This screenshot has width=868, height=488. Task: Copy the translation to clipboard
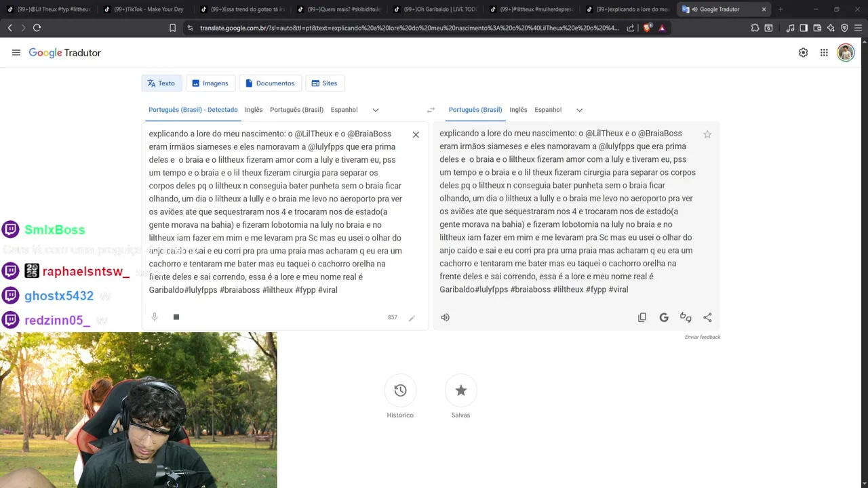[642, 317]
